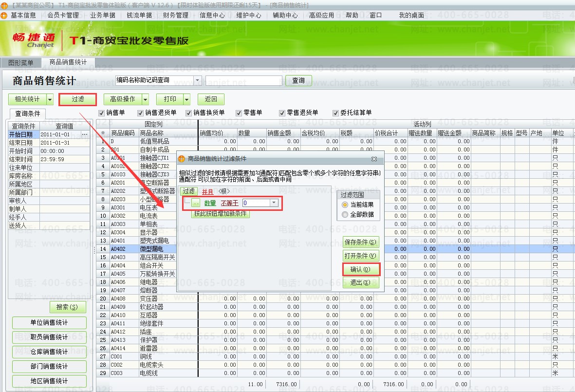Open 单位销售统计 report
Image resolution: width=575 pixels, height=392 pixels.
[49, 323]
